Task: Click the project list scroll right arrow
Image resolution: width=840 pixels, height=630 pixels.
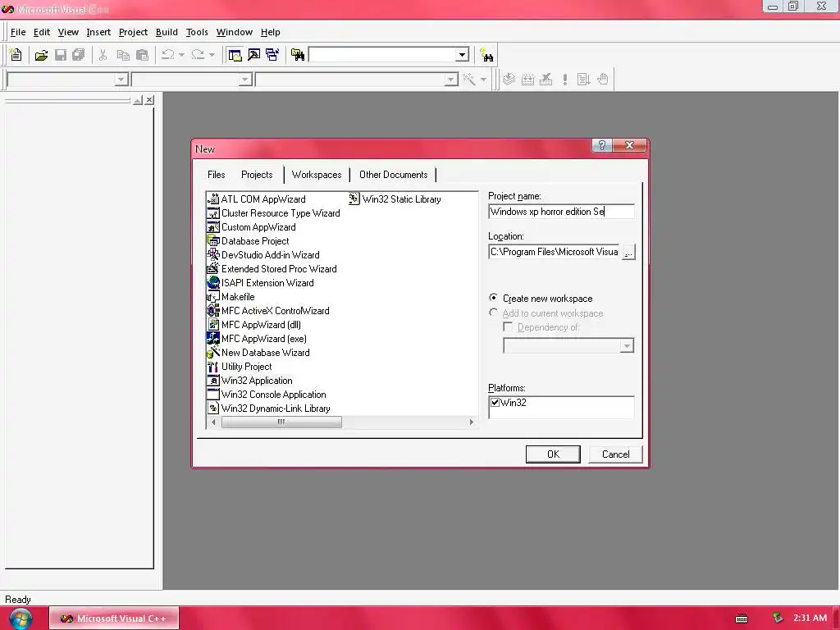Action: click(x=472, y=422)
